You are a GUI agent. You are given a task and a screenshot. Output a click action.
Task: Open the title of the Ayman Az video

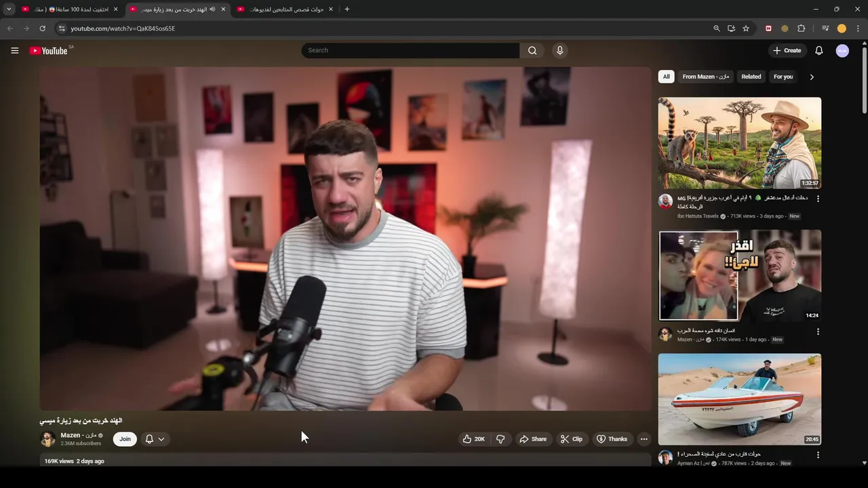[x=719, y=454]
